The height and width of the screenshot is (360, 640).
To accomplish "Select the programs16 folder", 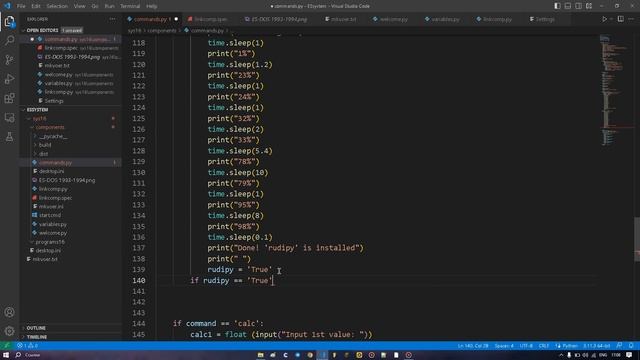I will tap(71, 242).
